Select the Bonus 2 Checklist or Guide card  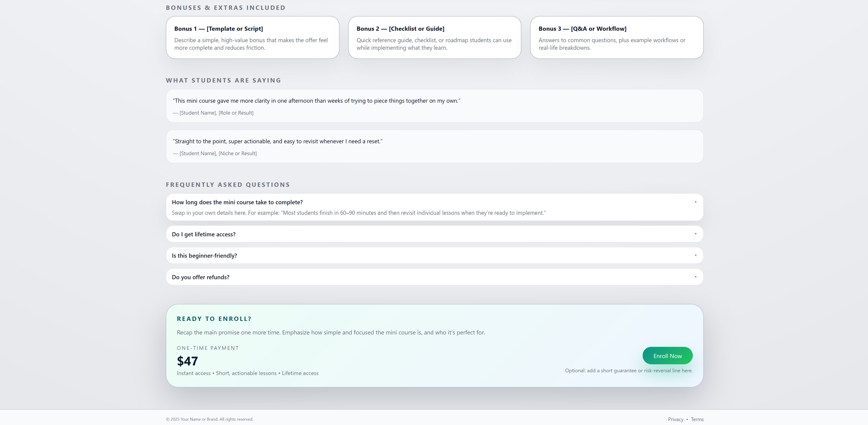click(434, 37)
